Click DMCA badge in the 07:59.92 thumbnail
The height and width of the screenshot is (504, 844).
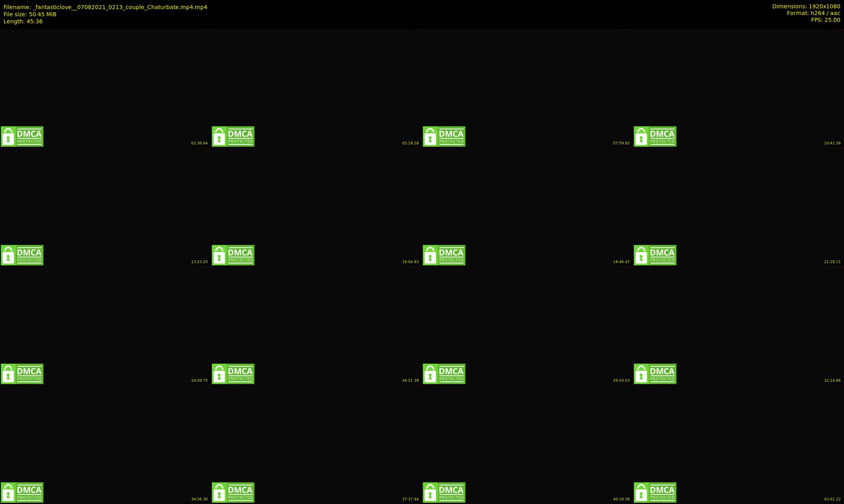tap(444, 136)
